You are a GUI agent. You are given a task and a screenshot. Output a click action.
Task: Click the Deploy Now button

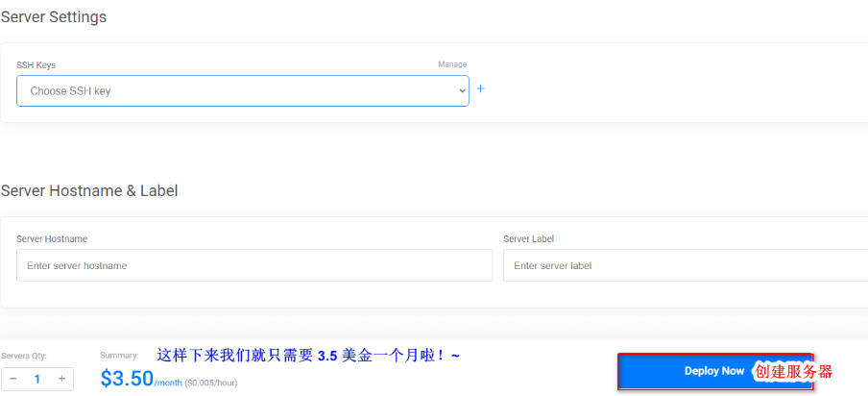click(x=715, y=371)
